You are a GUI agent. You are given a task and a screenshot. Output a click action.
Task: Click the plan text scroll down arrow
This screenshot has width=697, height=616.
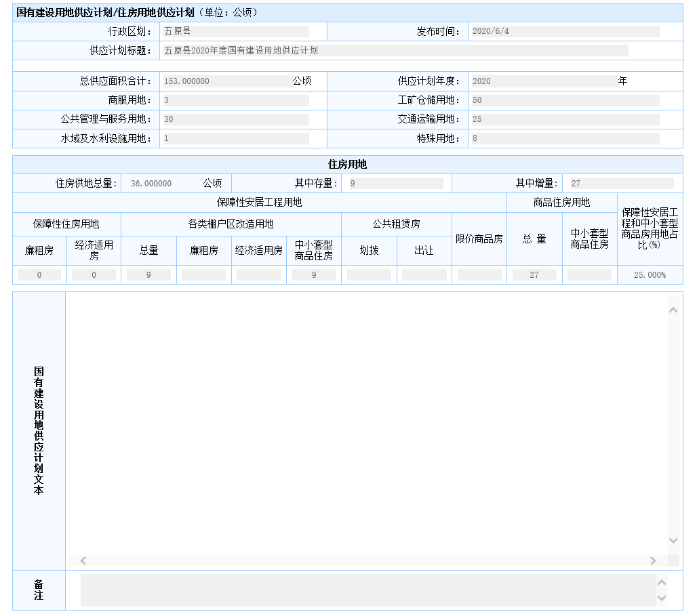point(673,540)
